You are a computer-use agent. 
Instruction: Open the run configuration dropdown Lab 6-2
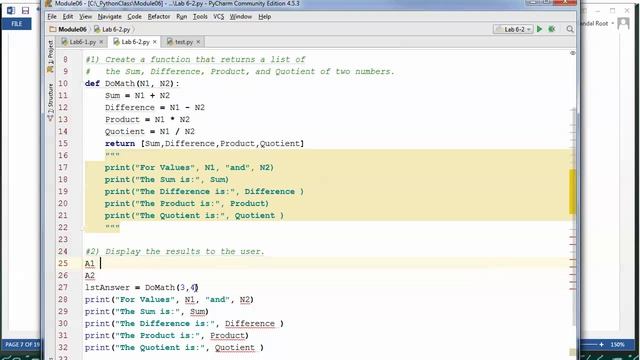point(513,29)
